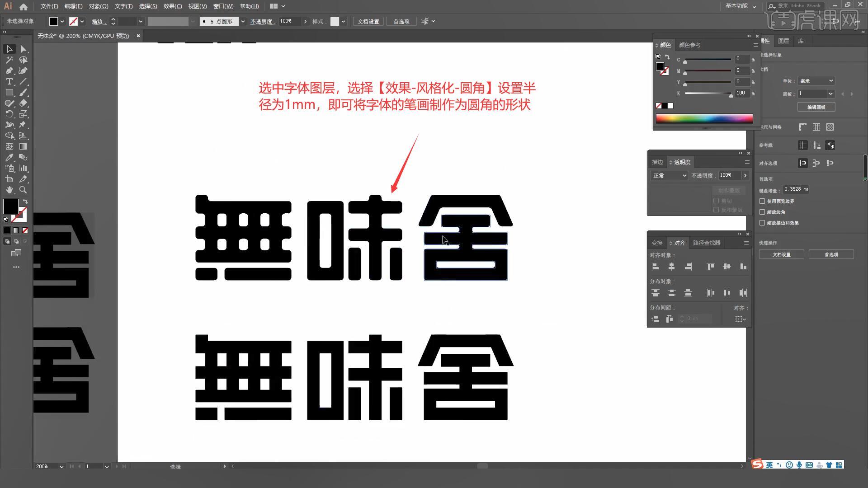868x488 pixels.
Task: Click the 编辑画板 button
Action: pyautogui.click(x=816, y=107)
